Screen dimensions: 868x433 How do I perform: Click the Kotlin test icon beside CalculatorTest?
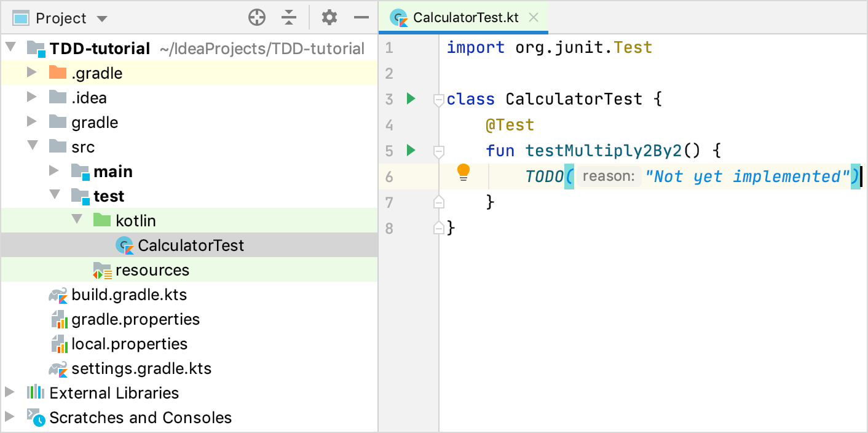125,245
